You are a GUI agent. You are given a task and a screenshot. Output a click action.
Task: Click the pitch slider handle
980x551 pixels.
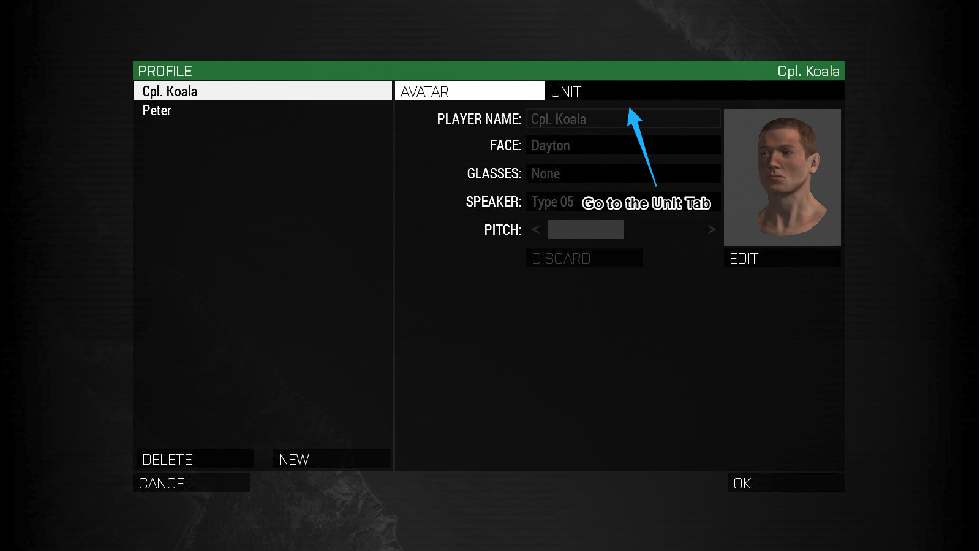pos(586,230)
